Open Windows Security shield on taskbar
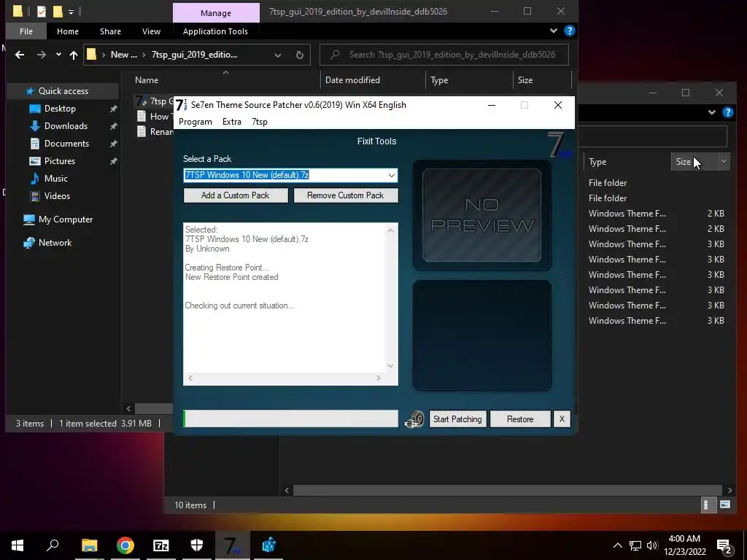747x560 pixels. click(197, 545)
